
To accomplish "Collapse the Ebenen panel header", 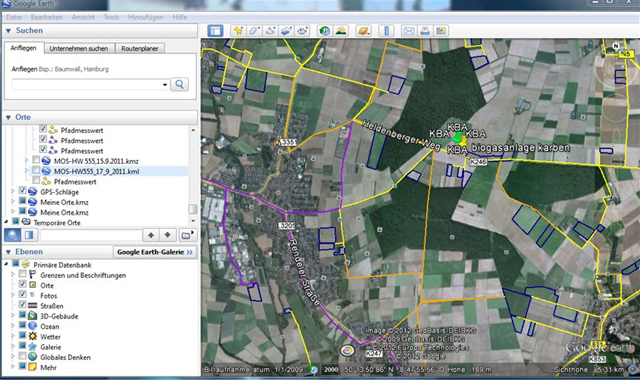I will (8, 252).
